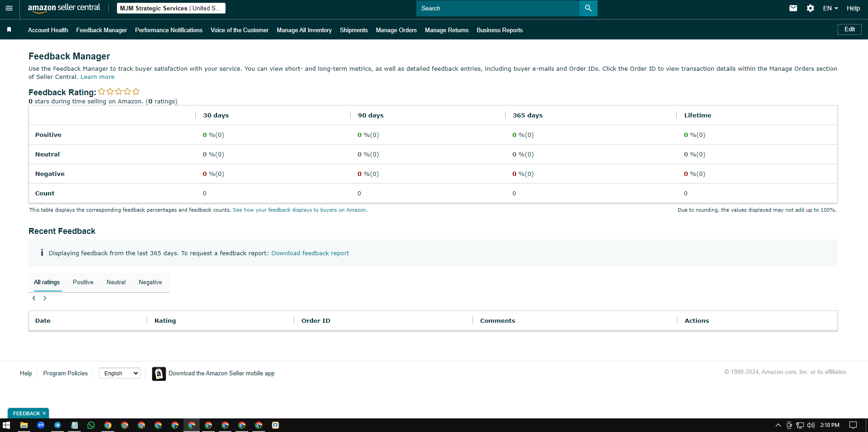Go to previous feedback page arrow
Image resolution: width=868 pixels, height=432 pixels.
(x=34, y=298)
